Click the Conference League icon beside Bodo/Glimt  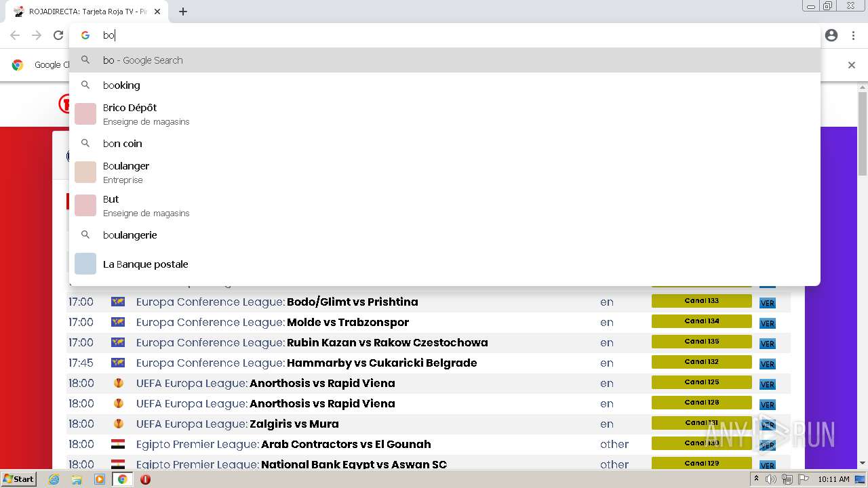coord(118,302)
